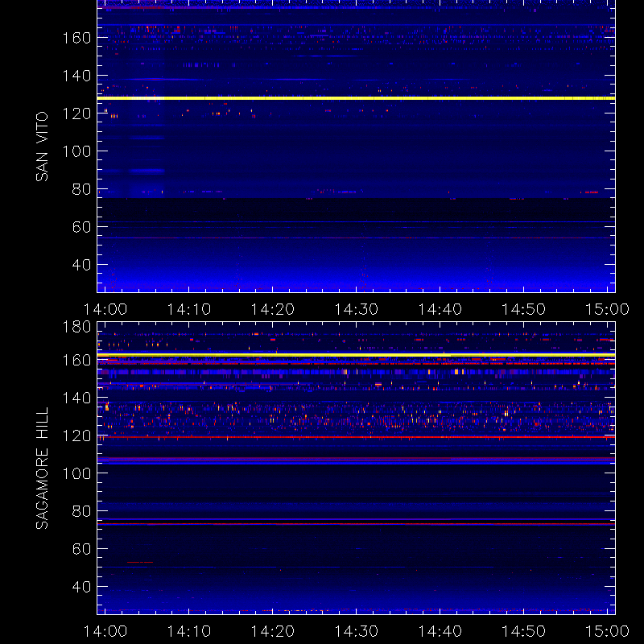This screenshot has width=644, height=644.
Task: Choose the 180 tick label on Sagamore Hill axis
Action: tap(76, 327)
